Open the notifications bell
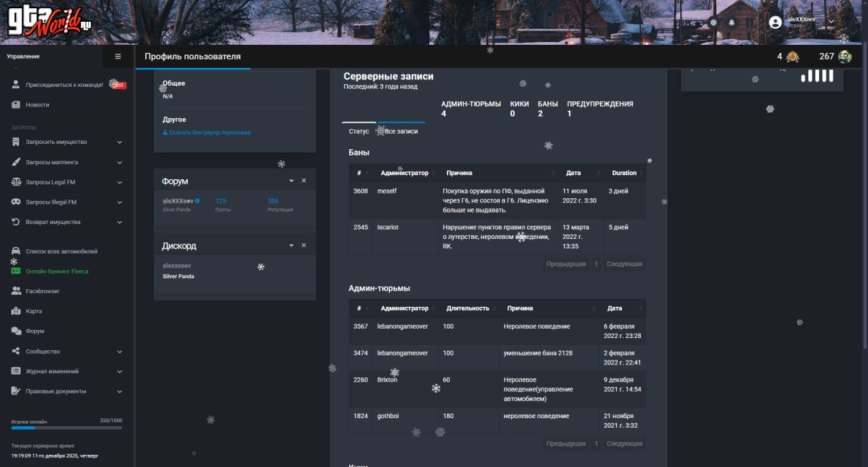Screen dimensions: 868x467 [x=732, y=22]
